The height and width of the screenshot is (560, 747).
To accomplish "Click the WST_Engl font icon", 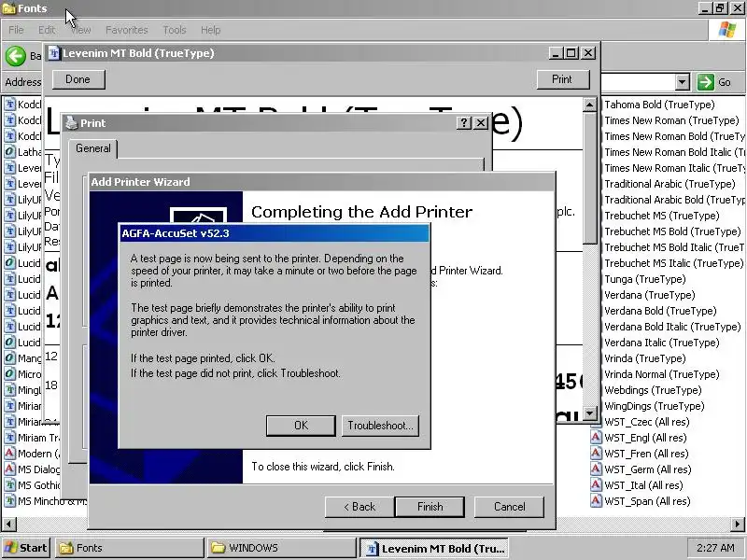I will point(596,437).
